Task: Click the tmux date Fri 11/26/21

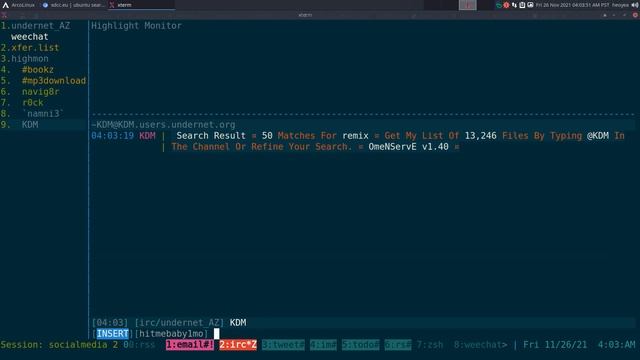Action: pyautogui.click(x=555, y=345)
